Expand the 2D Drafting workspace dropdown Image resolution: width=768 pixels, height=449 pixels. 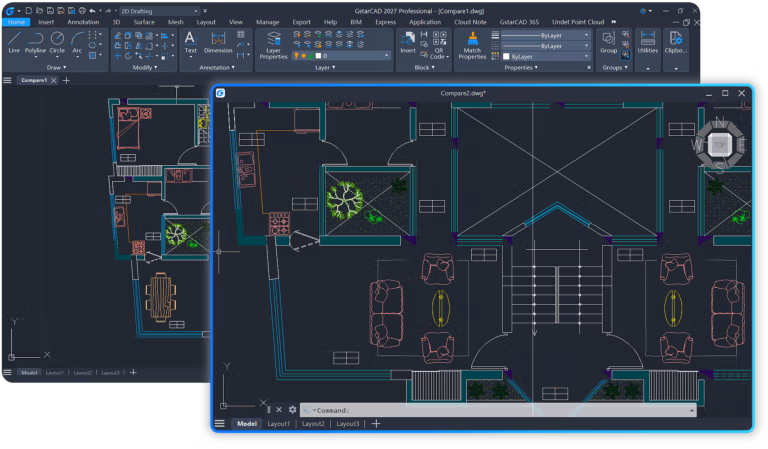pyautogui.click(x=195, y=11)
